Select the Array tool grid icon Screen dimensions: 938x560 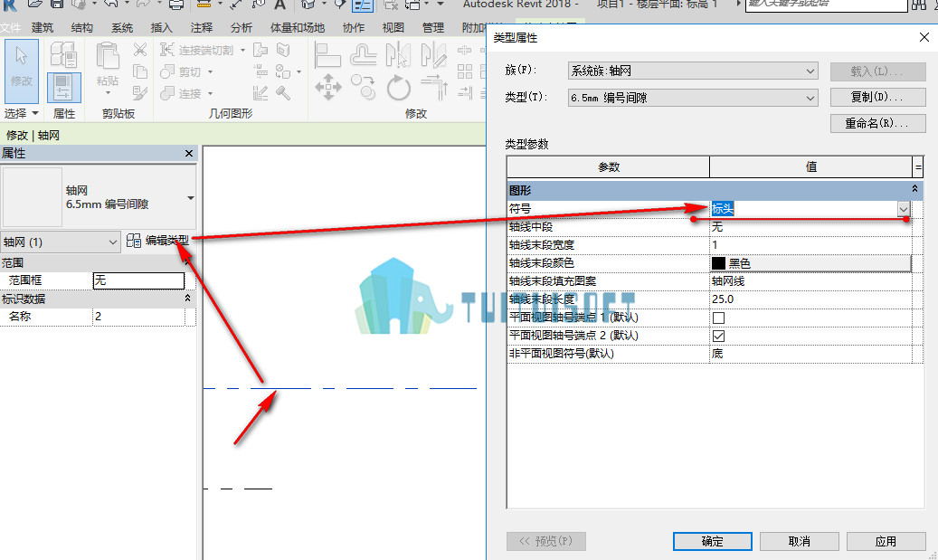point(465,71)
